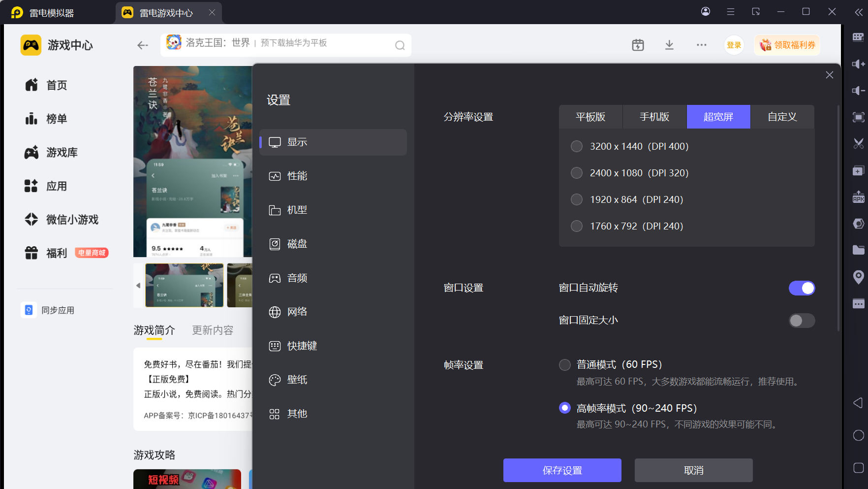Select 普通模式 (60 FPS) frame rate option
The height and width of the screenshot is (489, 868).
click(x=565, y=365)
